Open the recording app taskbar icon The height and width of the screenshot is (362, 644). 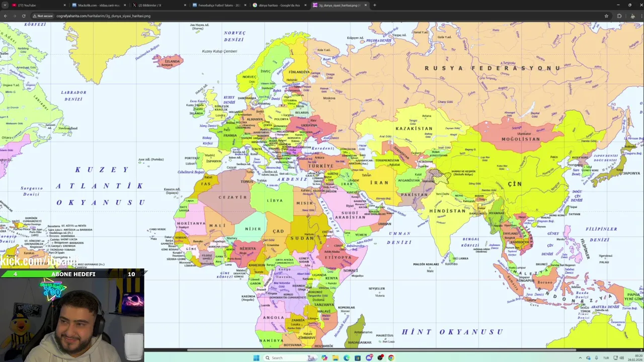coord(380,357)
